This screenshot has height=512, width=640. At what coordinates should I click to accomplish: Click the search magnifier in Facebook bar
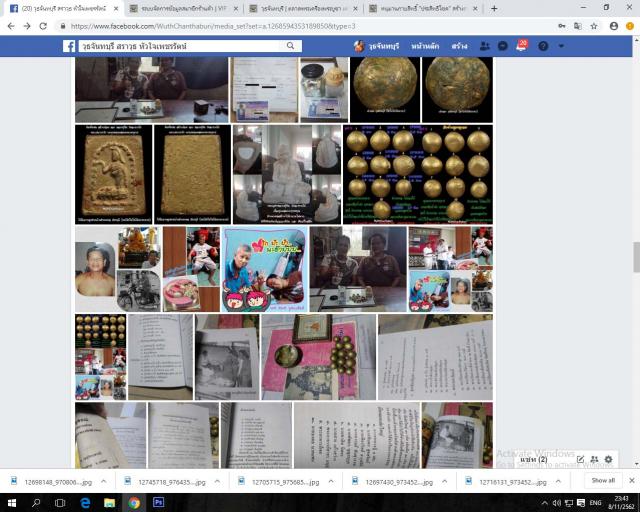(x=290, y=46)
